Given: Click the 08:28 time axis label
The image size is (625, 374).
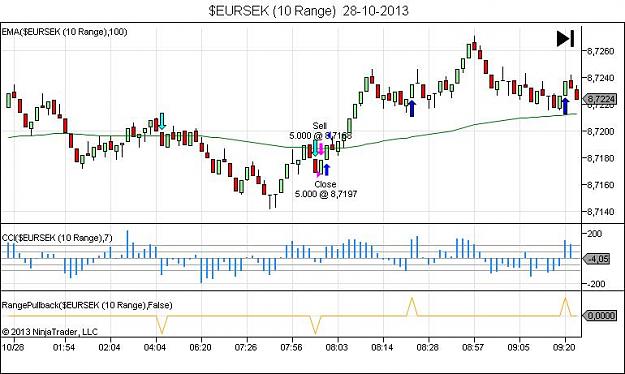Looking at the screenshot, I should [x=427, y=348].
